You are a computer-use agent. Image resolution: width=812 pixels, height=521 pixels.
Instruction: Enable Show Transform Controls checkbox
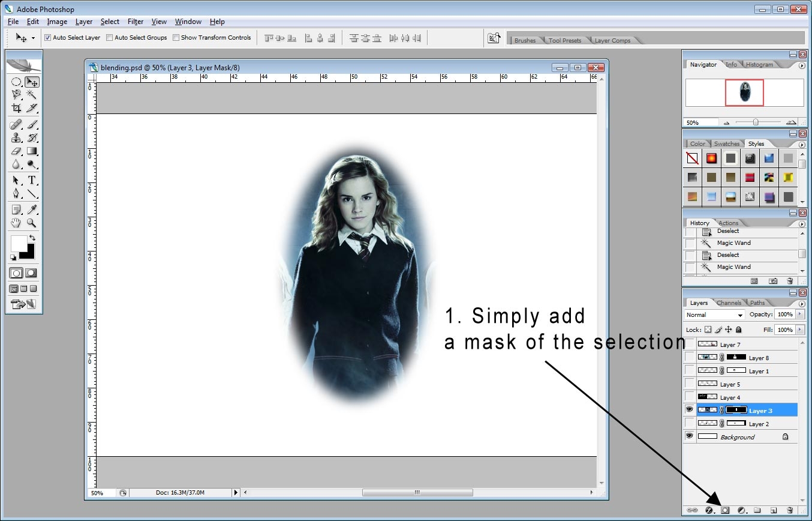(176, 37)
